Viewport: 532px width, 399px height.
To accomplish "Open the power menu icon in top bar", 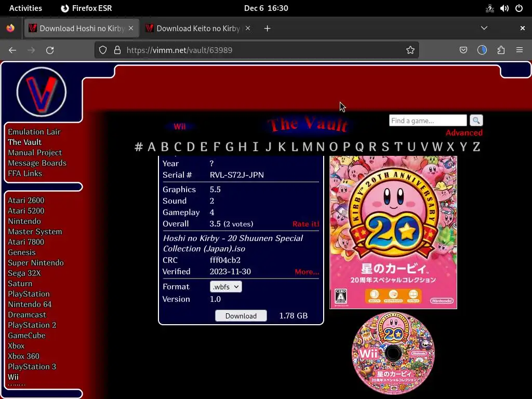I will click(x=519, y=8).
